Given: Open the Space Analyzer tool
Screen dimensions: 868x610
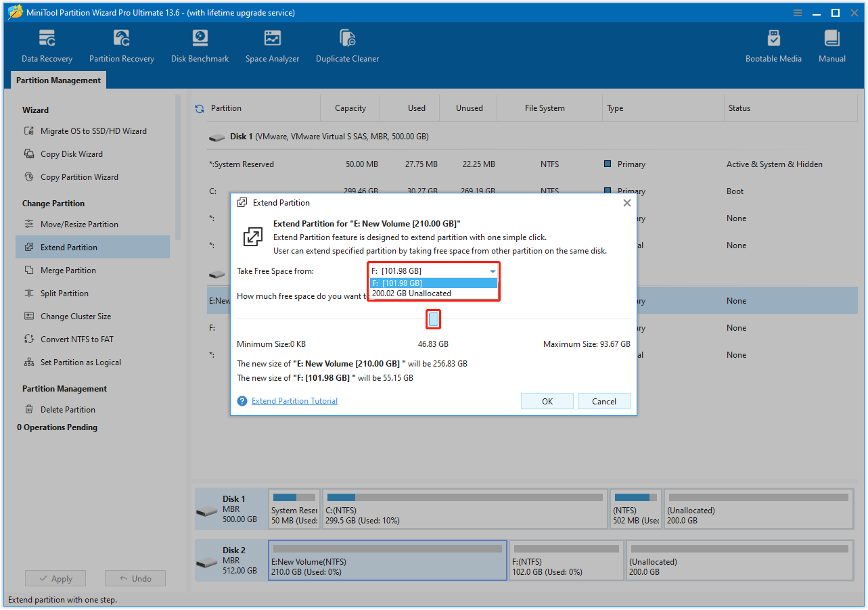Looking at the screenshot, I should click(272, 46).
